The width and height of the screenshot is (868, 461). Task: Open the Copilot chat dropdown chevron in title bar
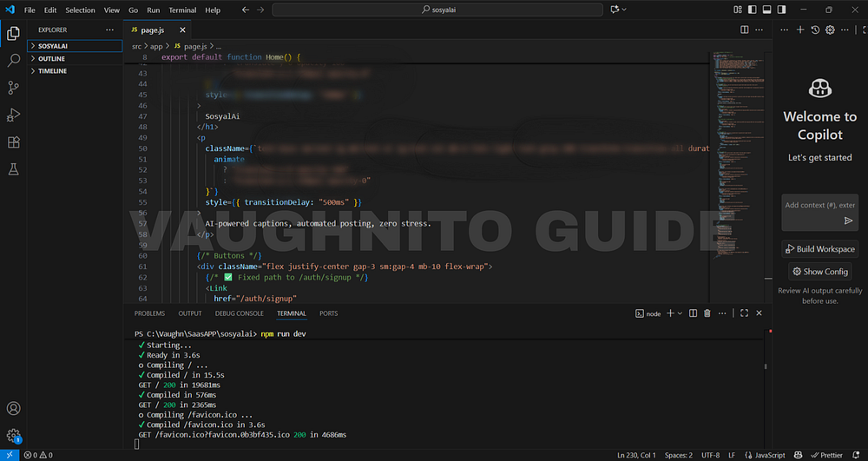tap(624, 10)
